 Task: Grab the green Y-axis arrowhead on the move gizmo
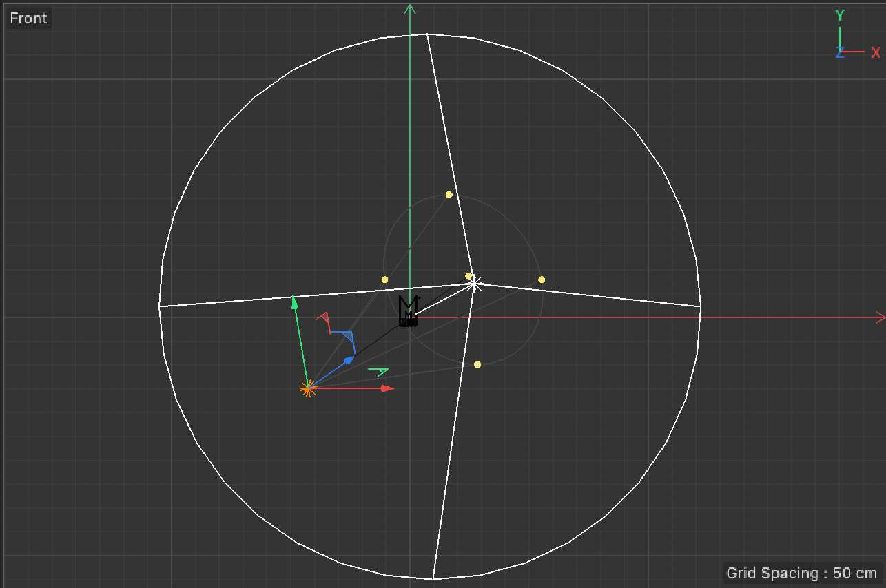coord(294,302)
